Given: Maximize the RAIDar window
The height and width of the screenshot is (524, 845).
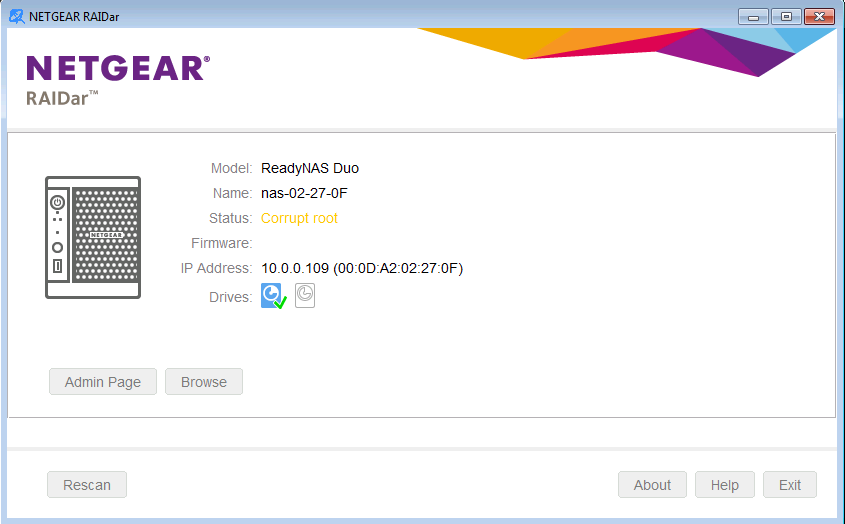Looking at the screenshot, I should click(x=786, y=17).
